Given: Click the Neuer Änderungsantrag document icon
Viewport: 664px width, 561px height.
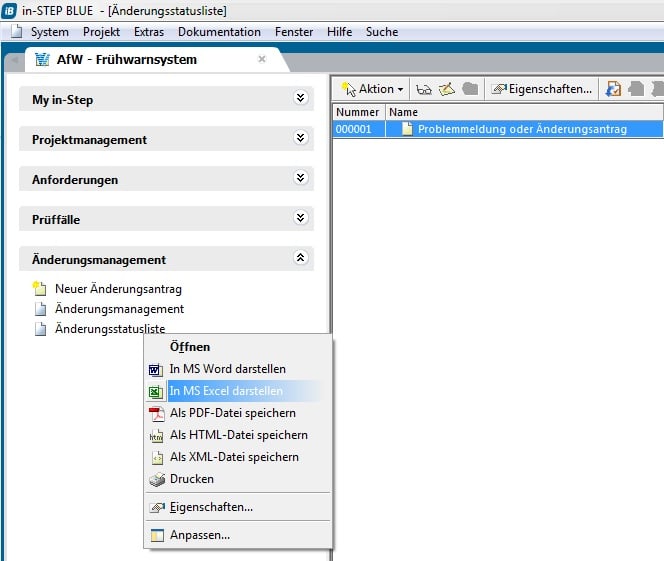Looking at the screenshot, I should (x=40, y=289).
